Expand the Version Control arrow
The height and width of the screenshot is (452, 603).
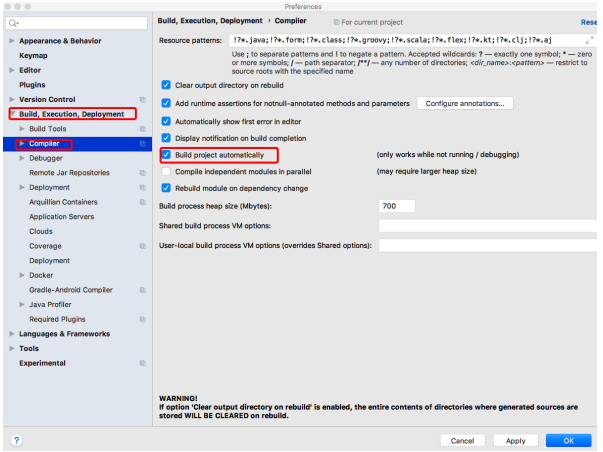click(12, 99)
